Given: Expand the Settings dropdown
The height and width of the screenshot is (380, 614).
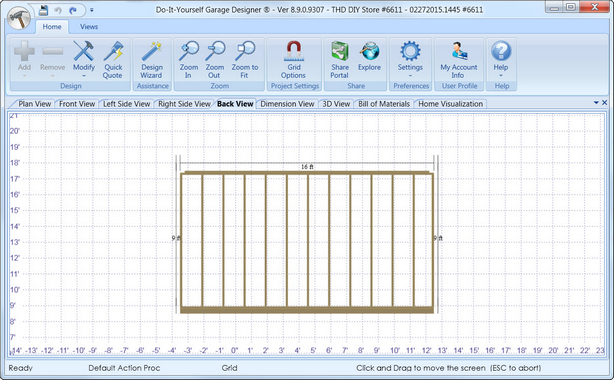Looking at the screenshot, I should click(x=410, y=76).
